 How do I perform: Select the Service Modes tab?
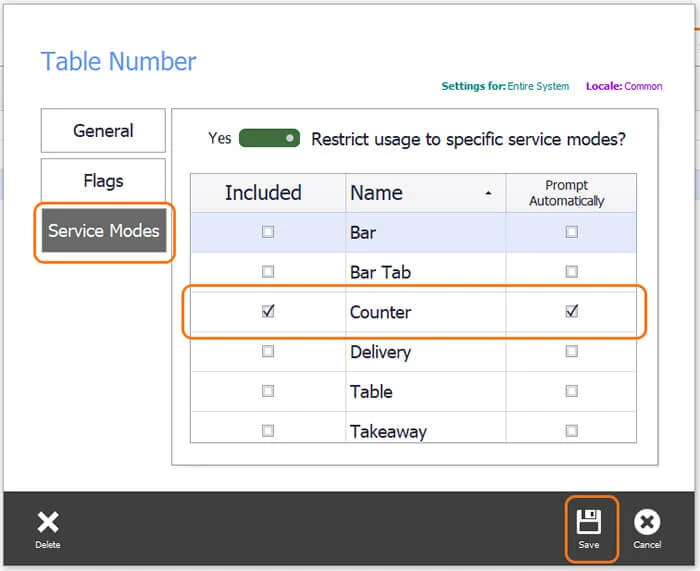[104, 231]
